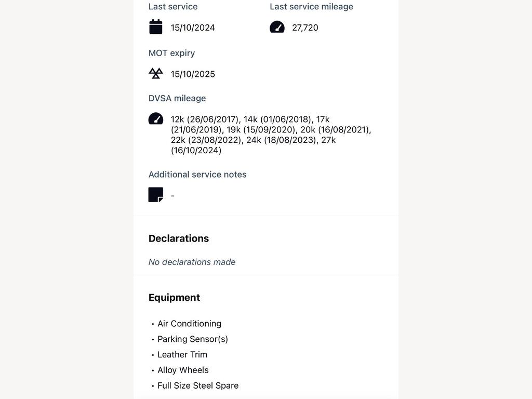Click the DVSA mileage gauge icon

coord(156,119)
